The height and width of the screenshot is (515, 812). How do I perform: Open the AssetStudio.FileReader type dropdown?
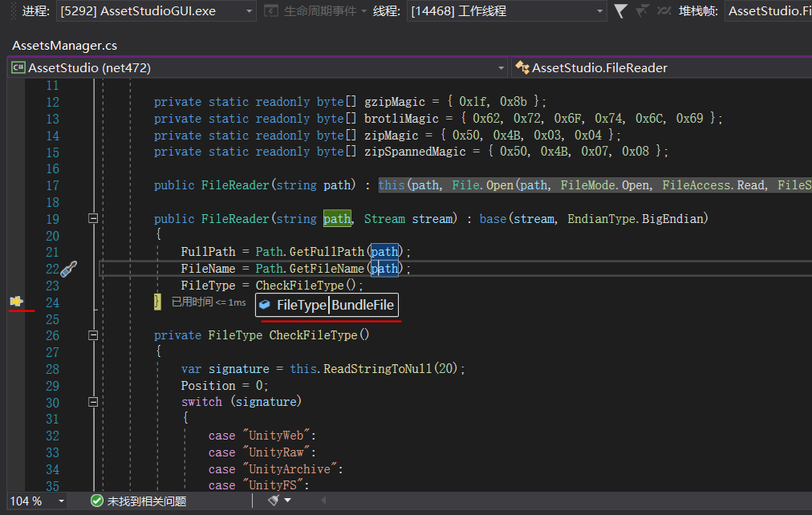pyautogui.click(x=662, y=68)
